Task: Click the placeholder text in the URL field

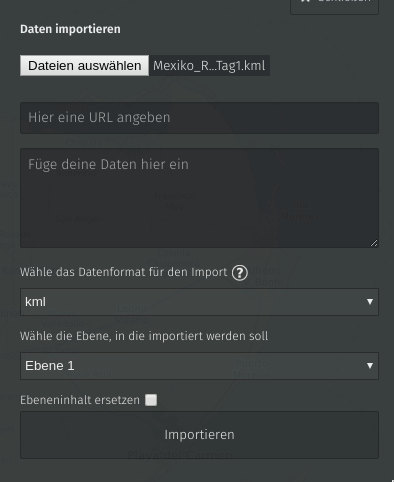Action: (99, 118)
